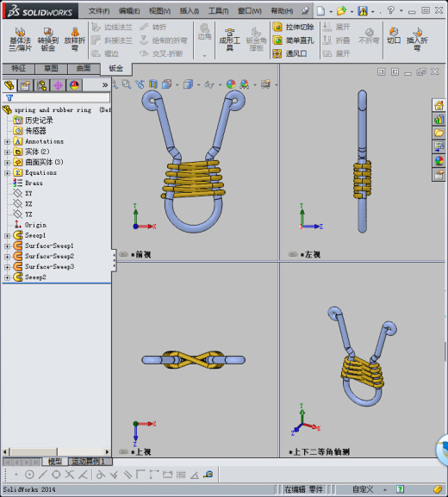Screen dimensions: 448x497
Task: Click the feature tree horizontal scrollbar thumb
Action: click(x=34, y=451)
